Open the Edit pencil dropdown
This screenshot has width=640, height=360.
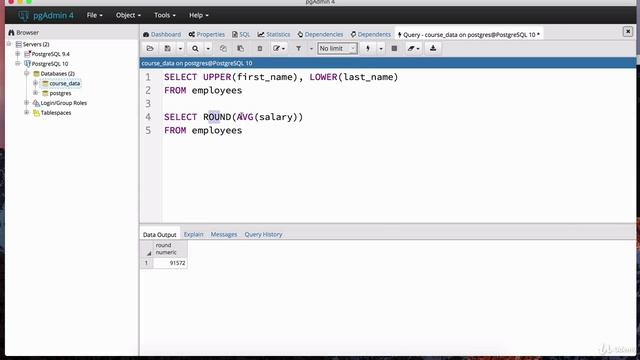click(x=279, y=49)
